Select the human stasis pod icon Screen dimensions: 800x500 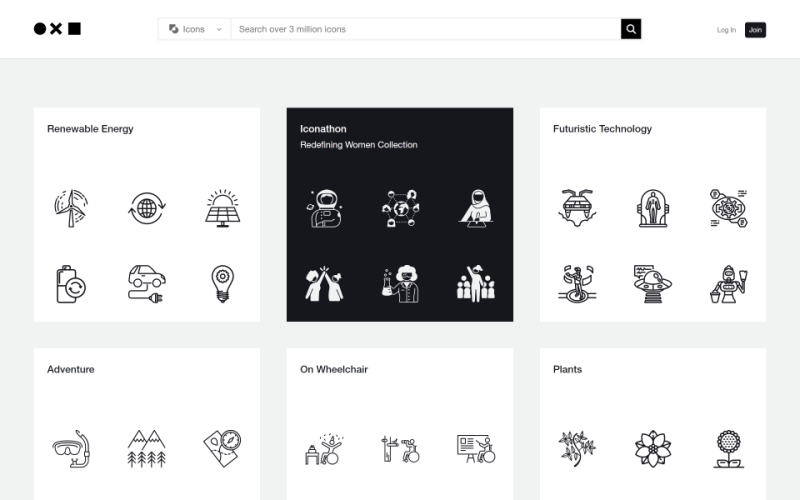[x=653, y=208]
